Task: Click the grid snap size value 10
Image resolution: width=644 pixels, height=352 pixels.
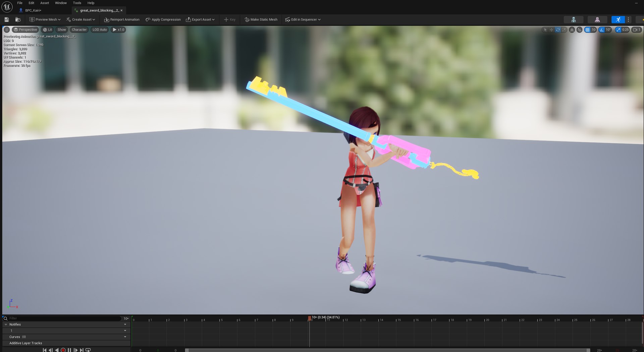Action: (594, 30)
